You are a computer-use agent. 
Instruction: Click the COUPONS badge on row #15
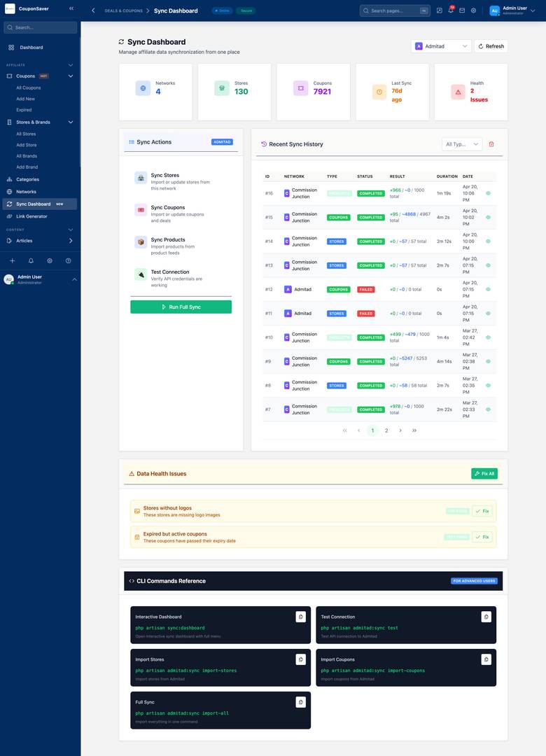point(339,218)
